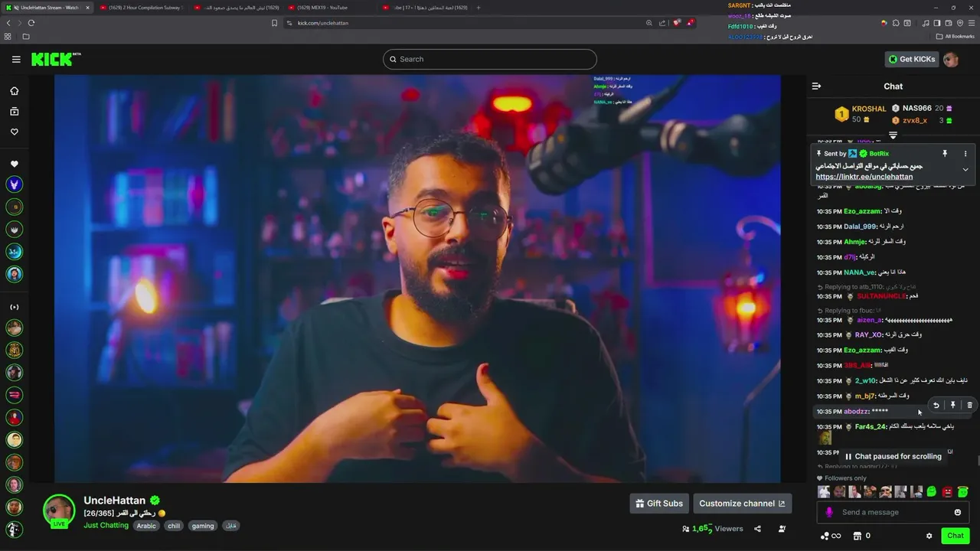Open the profile avatar menu in the top right
The image size is (980, 551).
(x=951, y=59)
